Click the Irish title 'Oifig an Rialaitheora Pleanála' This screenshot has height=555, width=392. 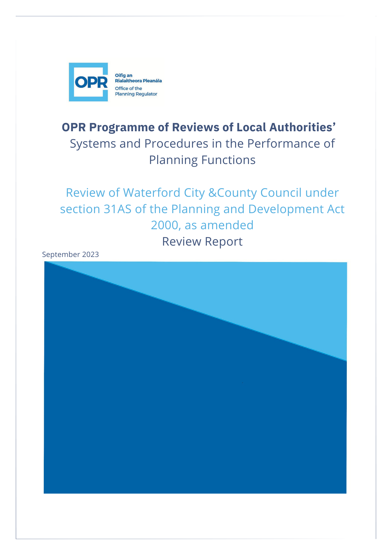(138, 78)
